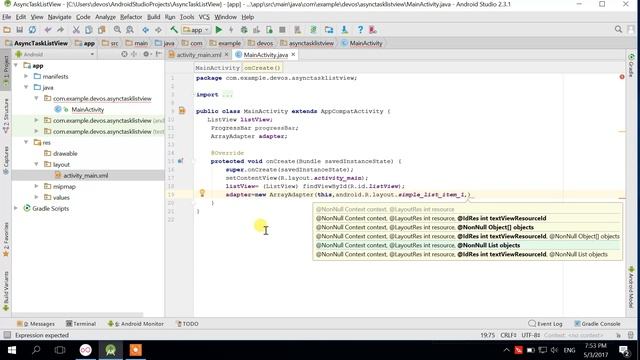
Task: Expand the mipmap folder
Action: coord(36,186)
